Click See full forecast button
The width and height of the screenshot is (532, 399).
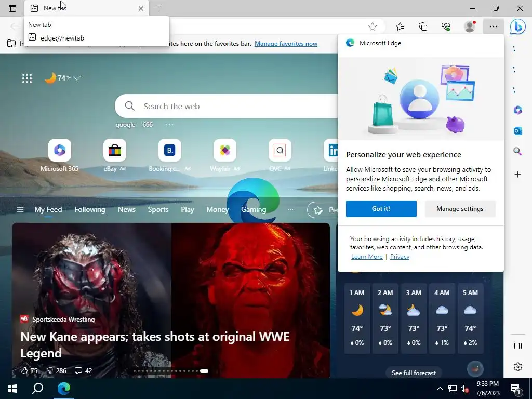[414, 373]
